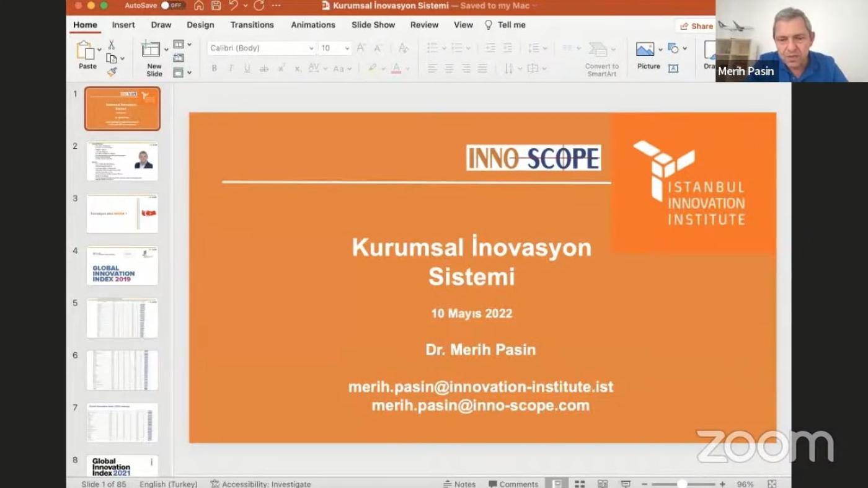Screen dimensions: 868x488
Task: Click the Increase Indent icon
Action: click(x=508, y=48)
